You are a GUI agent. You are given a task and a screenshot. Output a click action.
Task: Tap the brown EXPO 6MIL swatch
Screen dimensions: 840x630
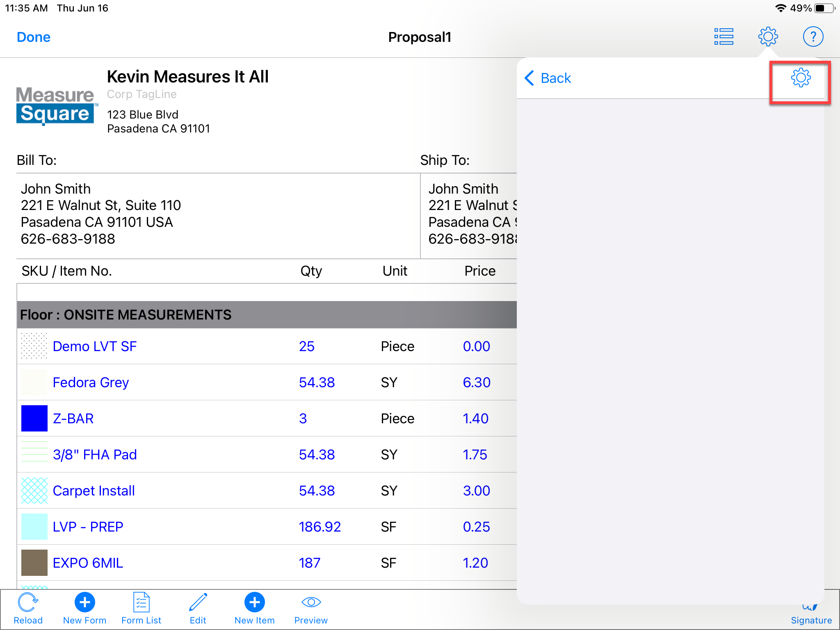(34, 563)
